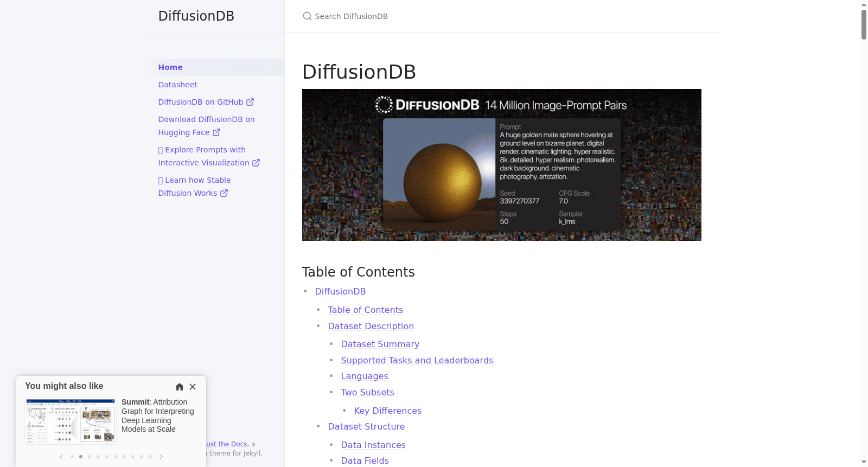The image size is (868, 467).
Task: Jump to Table of Contents link
Action: click(x=366, y=310)
